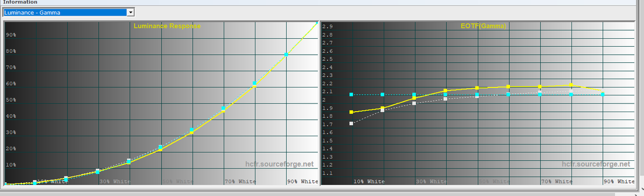Click the 2.5 value on gamma axis
Viewport: 644px width, 196px height.
328,59
